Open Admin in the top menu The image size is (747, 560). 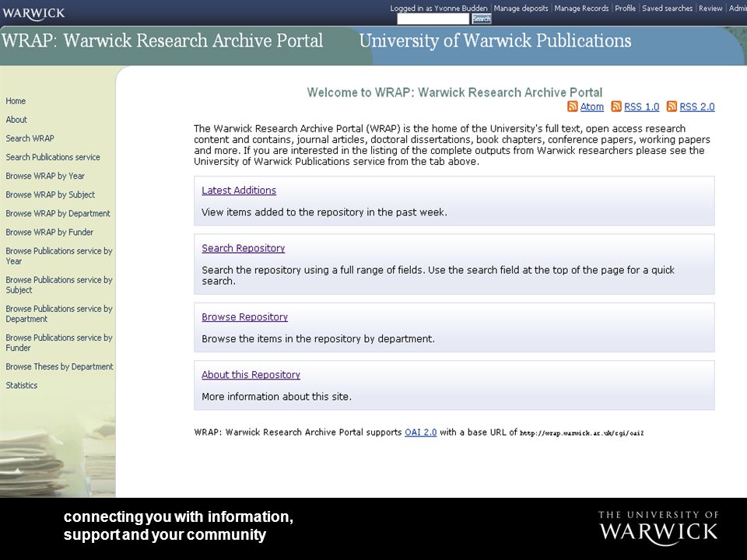click(x=738, y=8)
